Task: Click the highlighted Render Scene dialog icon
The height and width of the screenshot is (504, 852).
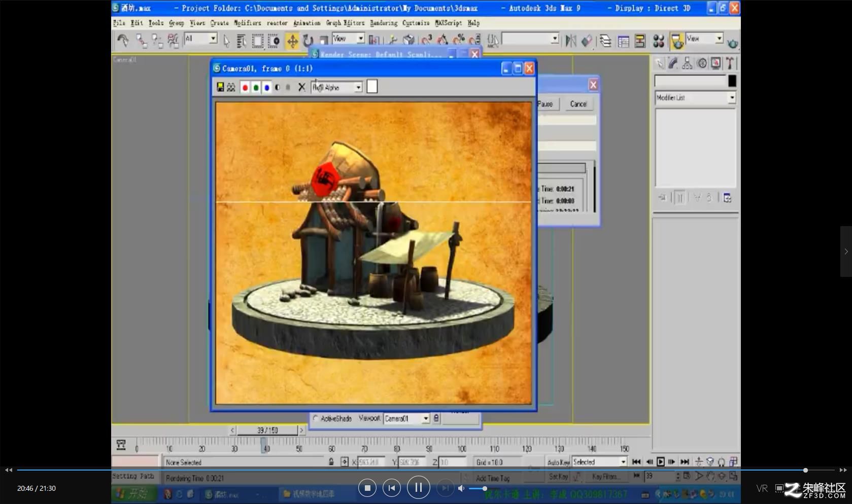Action: (x=677, y=41)
